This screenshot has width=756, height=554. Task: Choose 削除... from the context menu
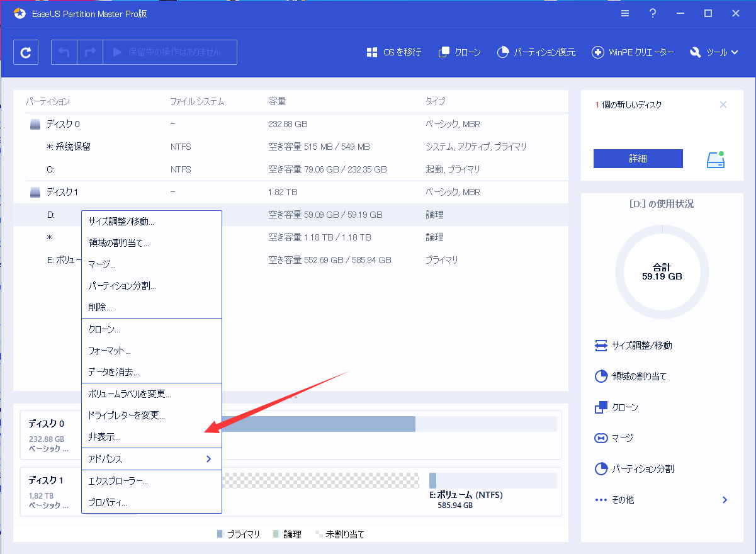pos(152,307)
